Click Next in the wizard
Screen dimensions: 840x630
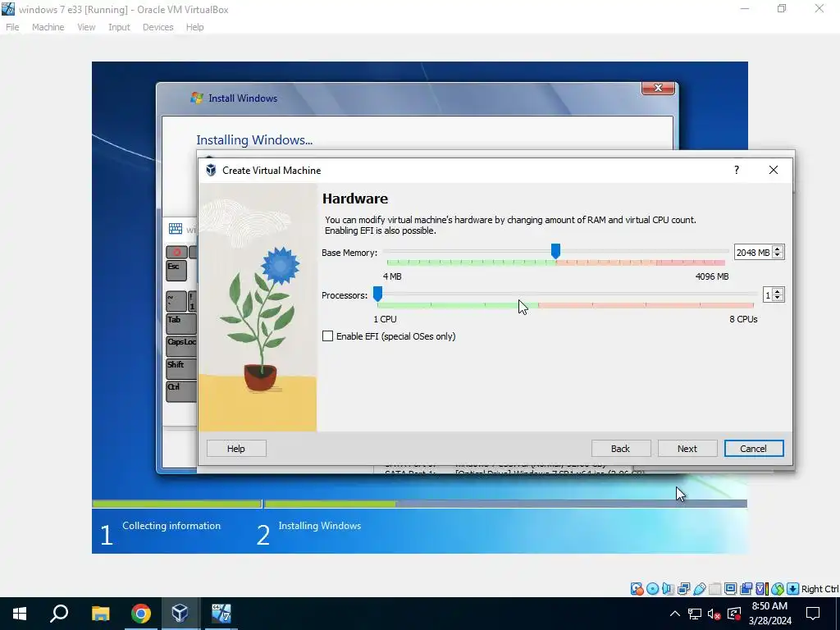687,449
